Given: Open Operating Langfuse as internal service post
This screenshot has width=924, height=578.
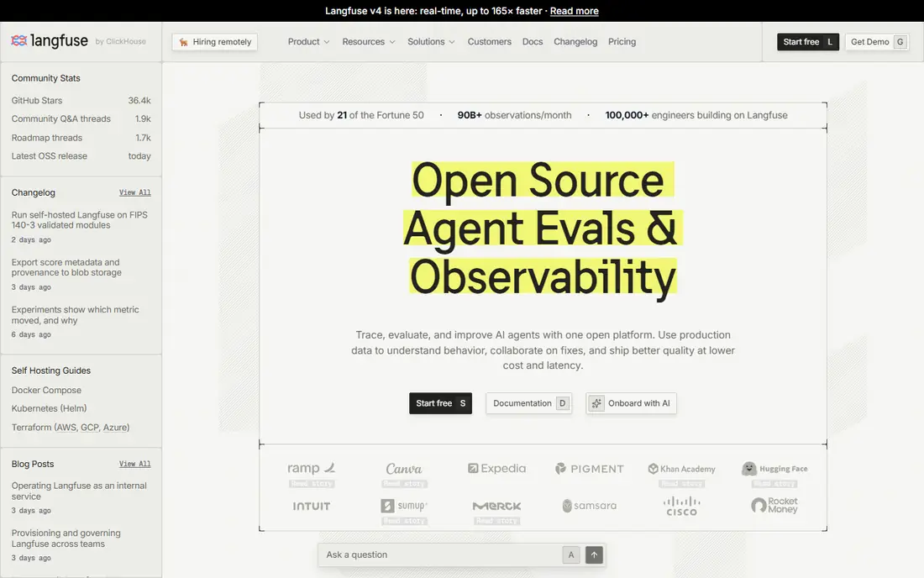Looking at the screenshot, I should (79, 491).
